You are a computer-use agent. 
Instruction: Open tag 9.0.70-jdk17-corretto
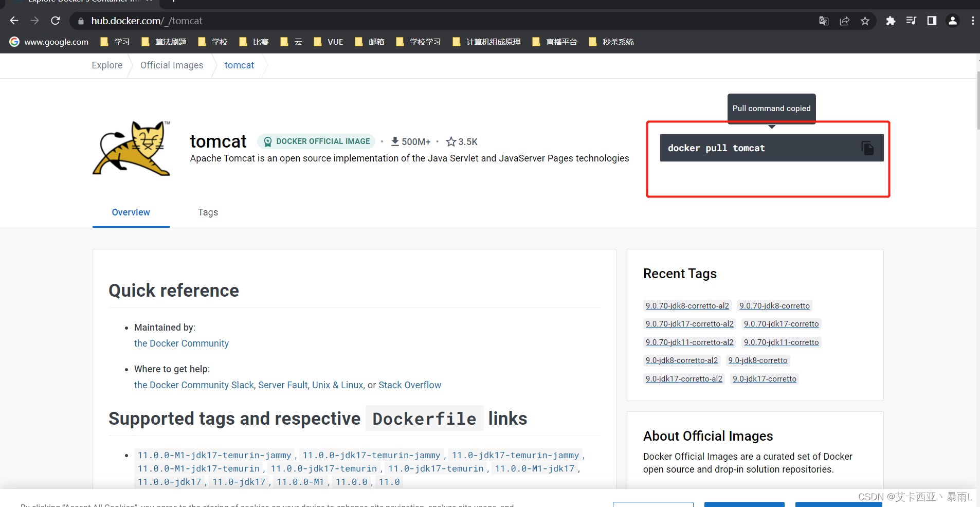[x=781, y=324]
